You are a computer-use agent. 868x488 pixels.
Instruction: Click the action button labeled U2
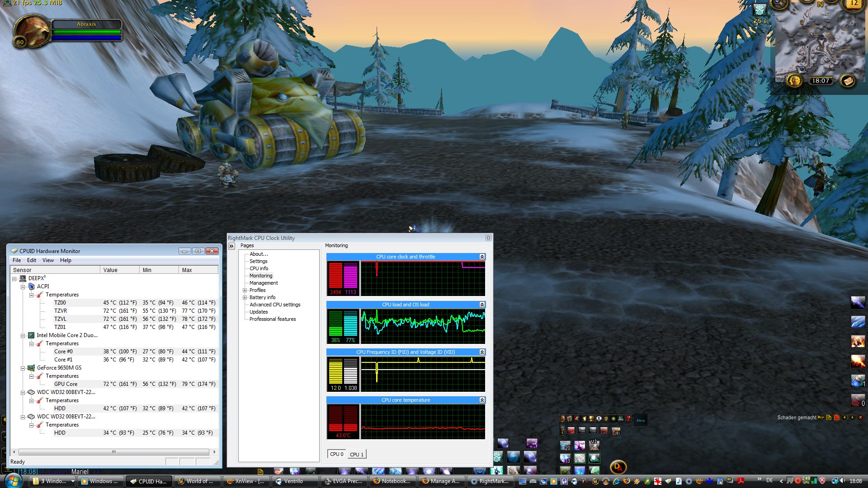point(594,446)
